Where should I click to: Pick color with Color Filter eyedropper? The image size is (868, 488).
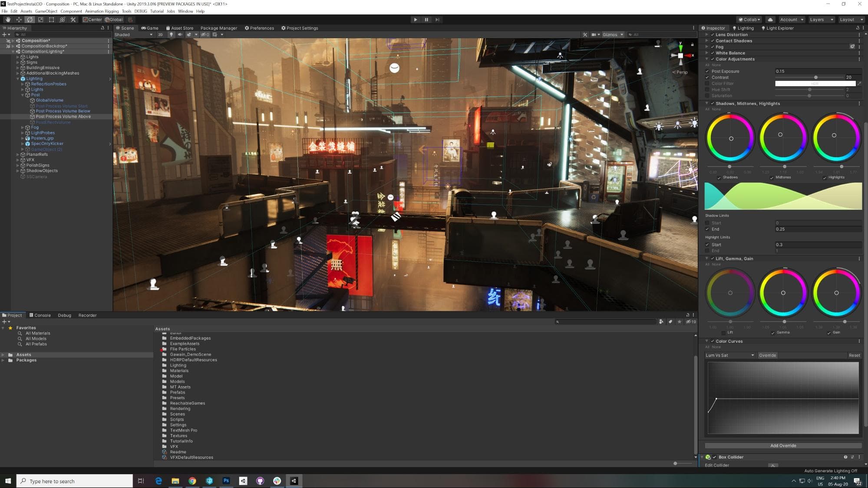pos(859,84)
